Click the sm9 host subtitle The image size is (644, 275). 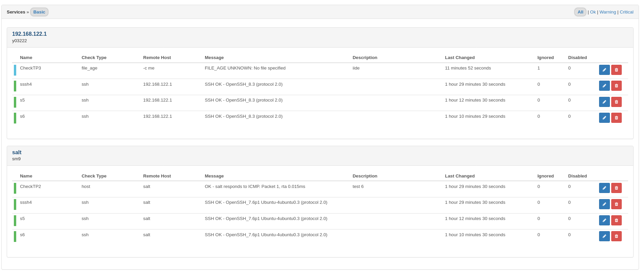pyautogui.click(x=16, y=159)
